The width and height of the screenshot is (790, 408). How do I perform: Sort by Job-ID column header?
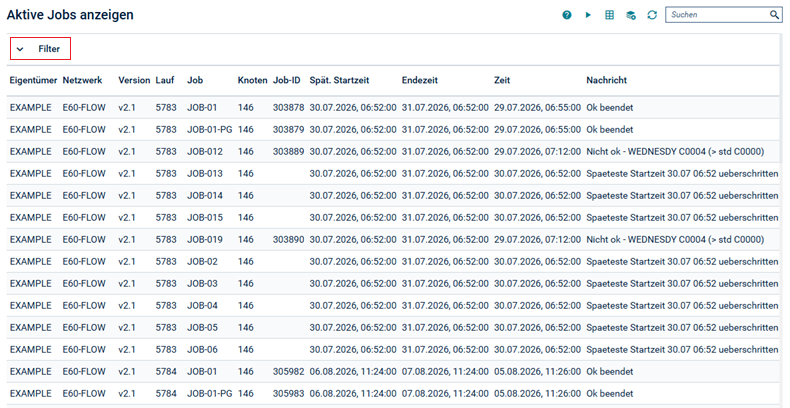pos(287,80)
